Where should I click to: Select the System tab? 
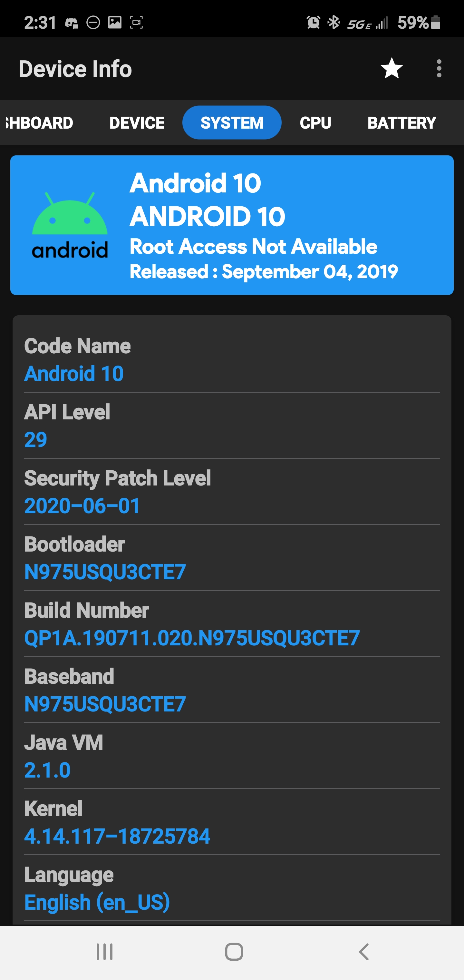(x=232, y=123)
